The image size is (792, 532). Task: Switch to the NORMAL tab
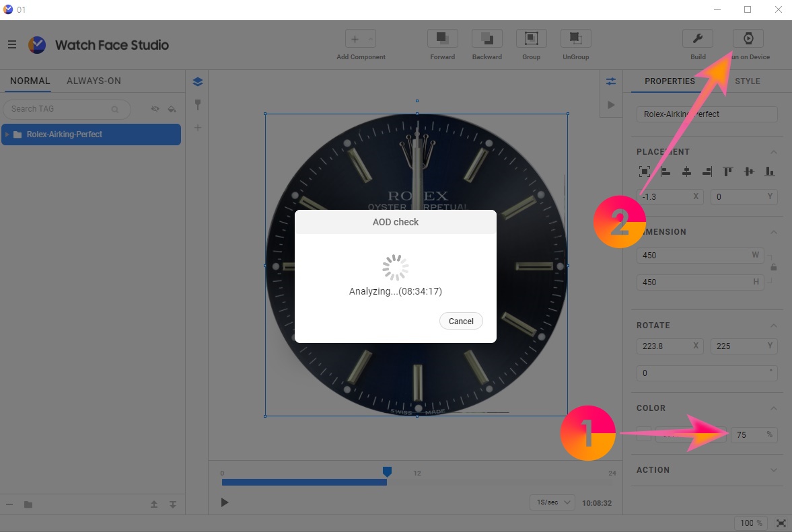point(30,81)
